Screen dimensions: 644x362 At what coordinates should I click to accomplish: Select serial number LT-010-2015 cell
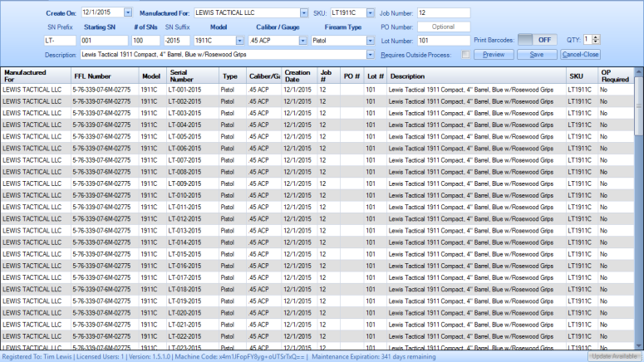pos(192,195)
